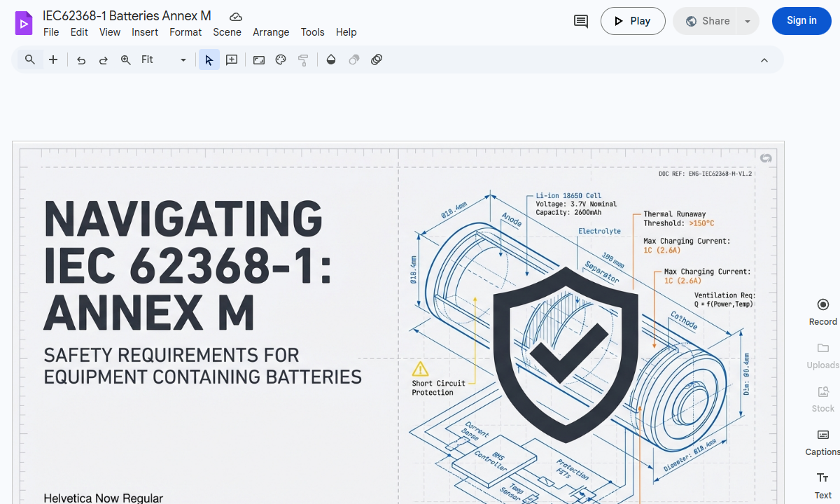Viewport: 840px width, 504px height.
Task: Open the Format menu
Action: coord(185,32)
